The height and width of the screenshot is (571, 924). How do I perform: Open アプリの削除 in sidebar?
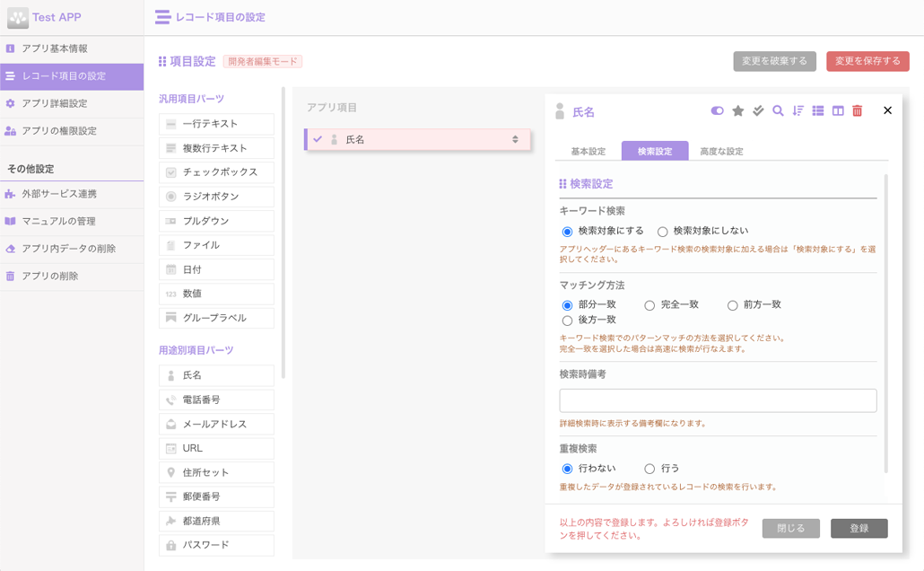(x=72, y=276)
